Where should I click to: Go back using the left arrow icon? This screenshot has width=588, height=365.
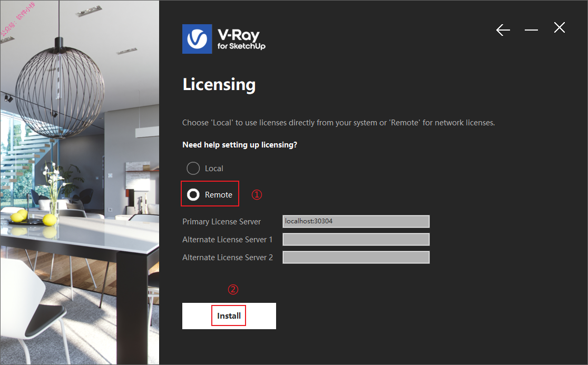(x=503, y=29)
